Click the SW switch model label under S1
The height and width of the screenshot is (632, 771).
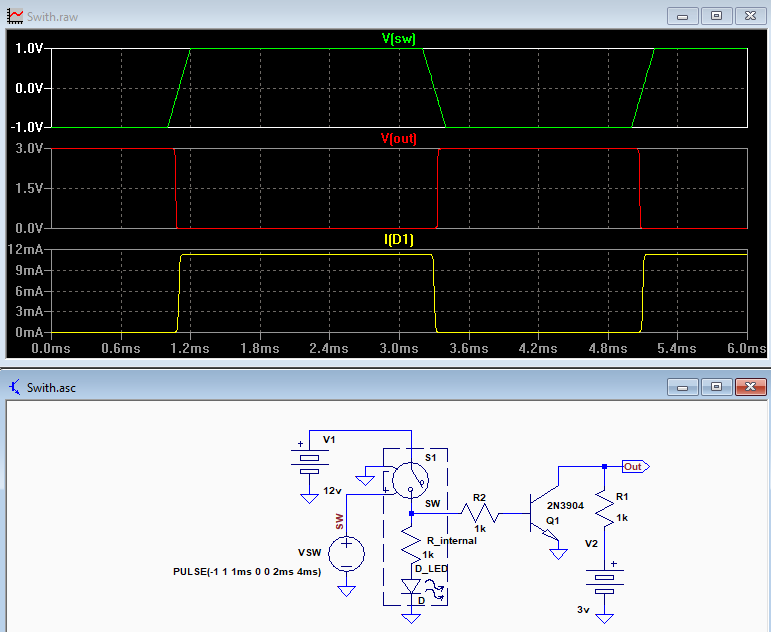pyautogui.click(x=433, y=504)
